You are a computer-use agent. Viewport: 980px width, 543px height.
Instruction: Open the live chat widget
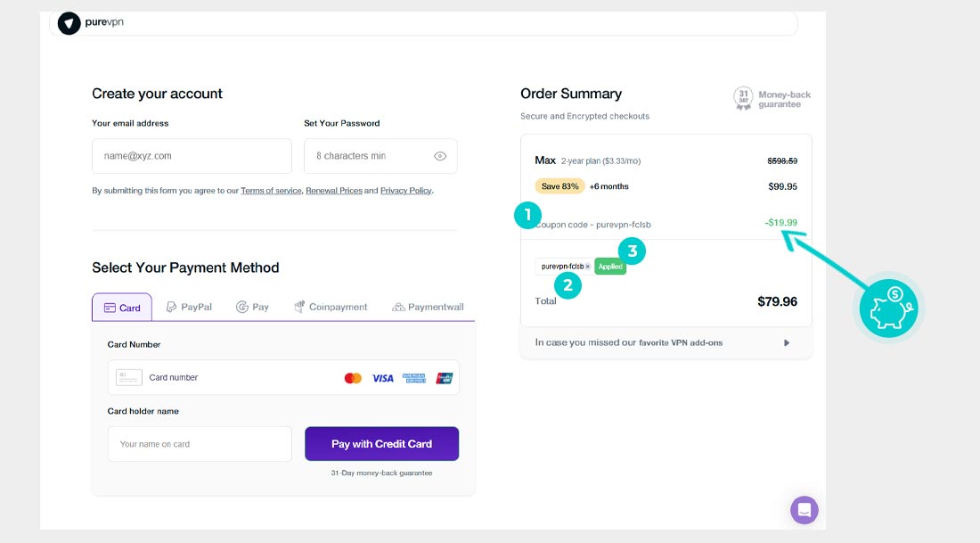[x=804, y=510]
